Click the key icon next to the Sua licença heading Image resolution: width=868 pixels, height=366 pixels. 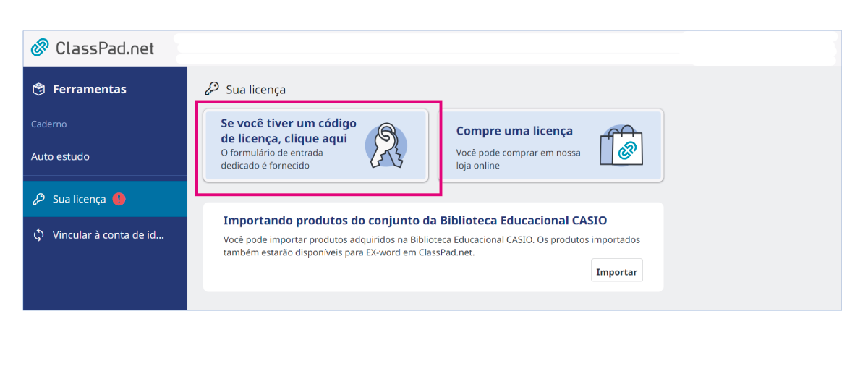click(212, 89)
